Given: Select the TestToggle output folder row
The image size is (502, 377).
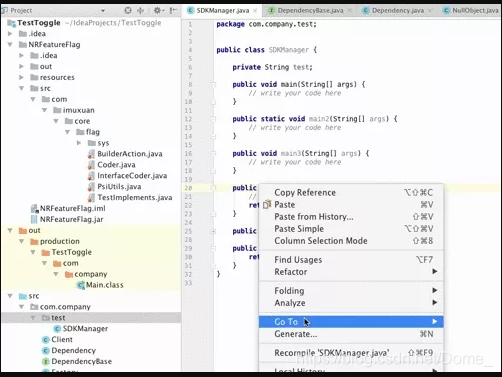Looking at the screenshot, I should (91, 252).
